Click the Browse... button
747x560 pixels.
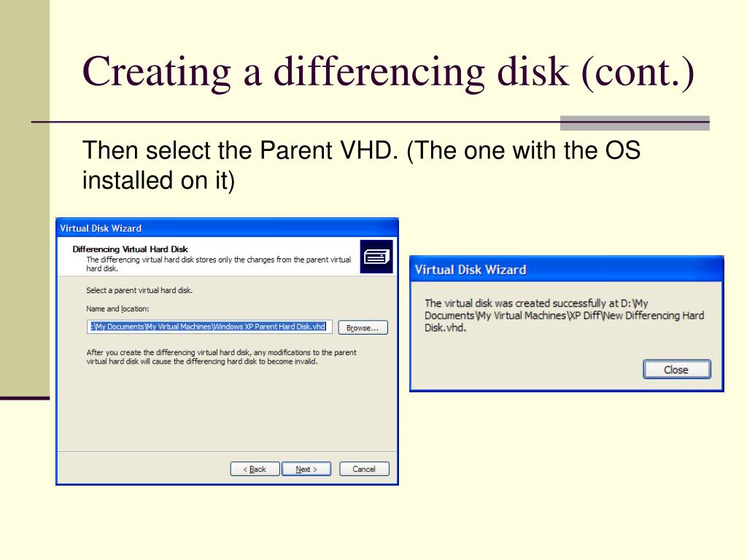[363, 327]
